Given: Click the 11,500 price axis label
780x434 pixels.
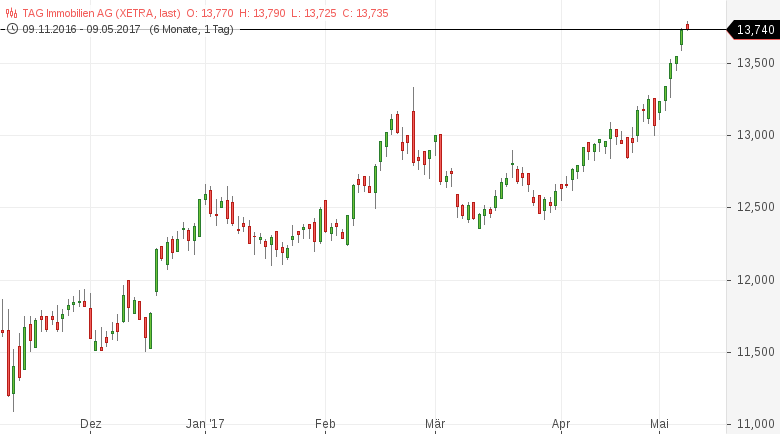Looking at the screenshot, I should (756, 352).
